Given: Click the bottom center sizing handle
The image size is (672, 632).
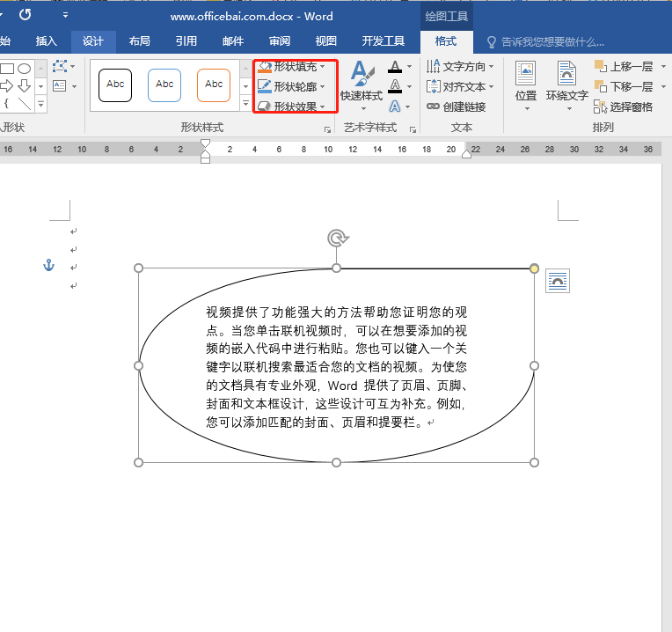Looking at the screenshot, I should pyautogui.click(x=336, y=463).
